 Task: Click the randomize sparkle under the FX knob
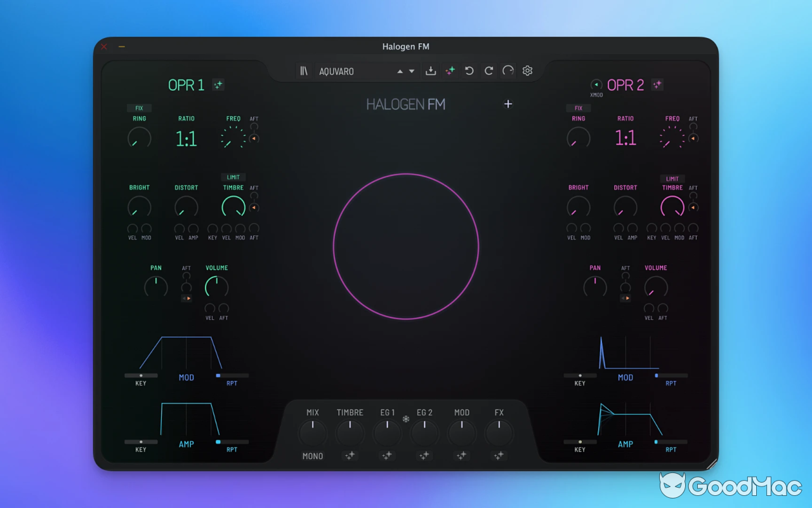[499, 455]
